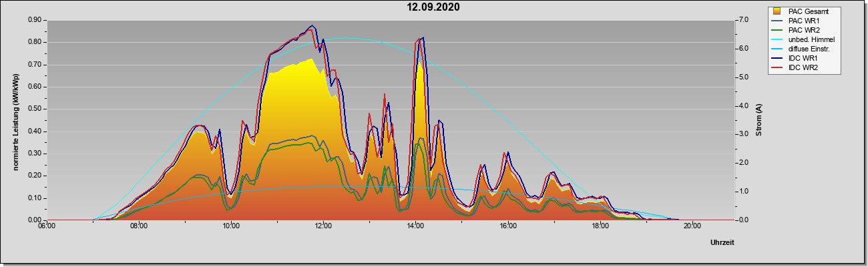Viewport: 868px width, 267px height.
Task: Click the Strom (A) right axis title
Action: [x=758, y=120]
